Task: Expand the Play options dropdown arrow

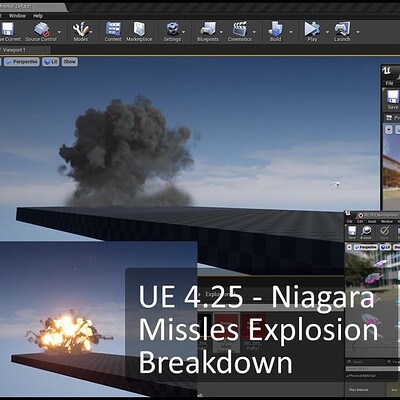Action: pyautogui.click(x=327, y=32)
